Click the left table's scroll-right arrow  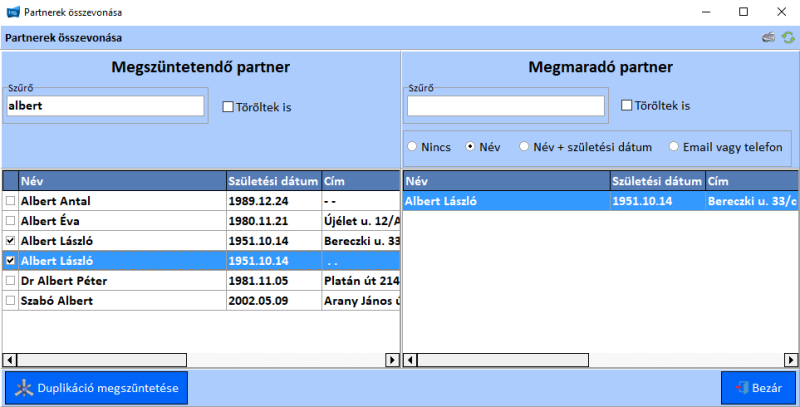(x=392, y=360)
